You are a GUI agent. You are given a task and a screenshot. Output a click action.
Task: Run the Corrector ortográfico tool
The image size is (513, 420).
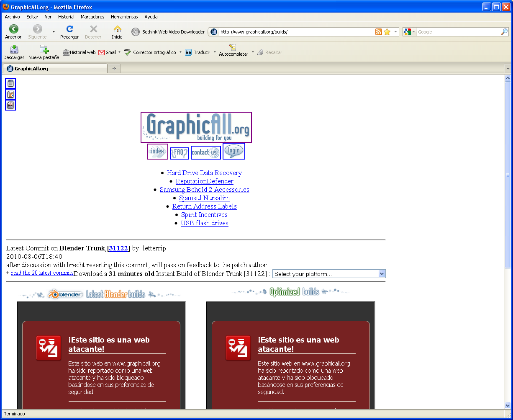tap(150, 52)
